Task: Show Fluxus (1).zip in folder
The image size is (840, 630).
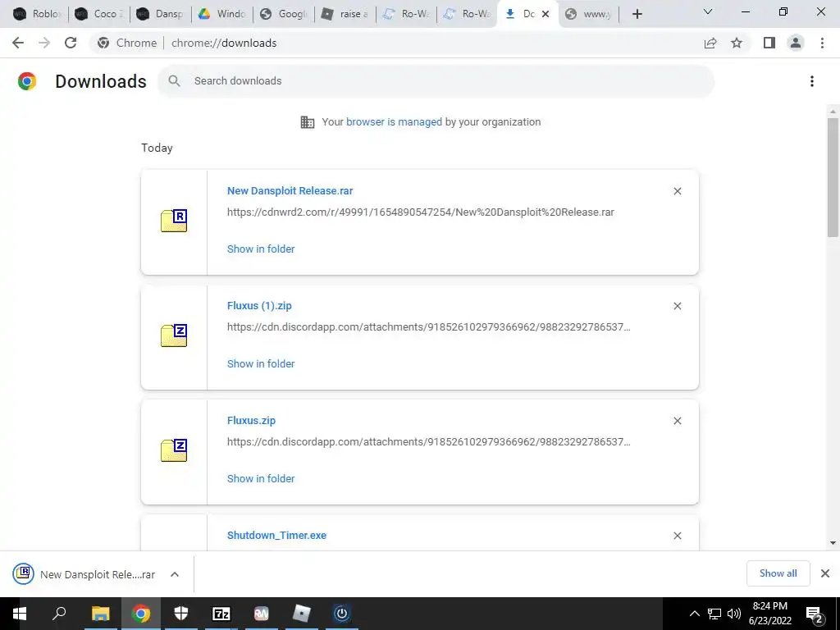Action: pos(261,363)
